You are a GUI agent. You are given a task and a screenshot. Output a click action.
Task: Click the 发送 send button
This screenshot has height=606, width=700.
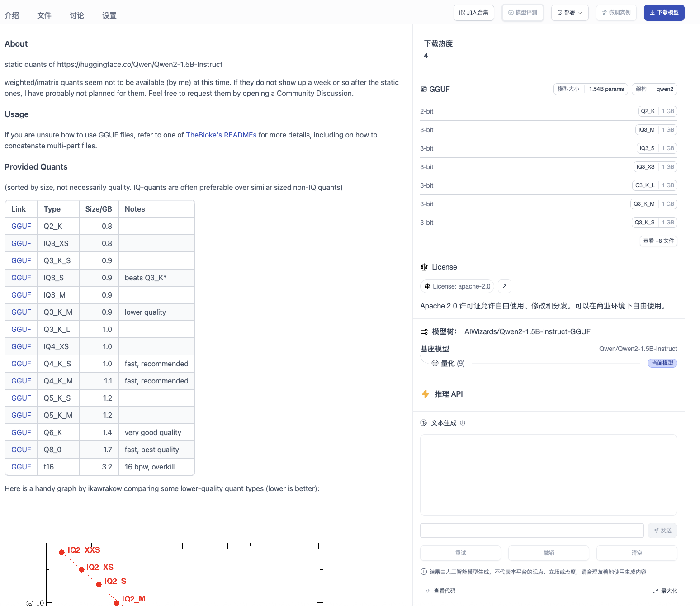pos(662,530)
